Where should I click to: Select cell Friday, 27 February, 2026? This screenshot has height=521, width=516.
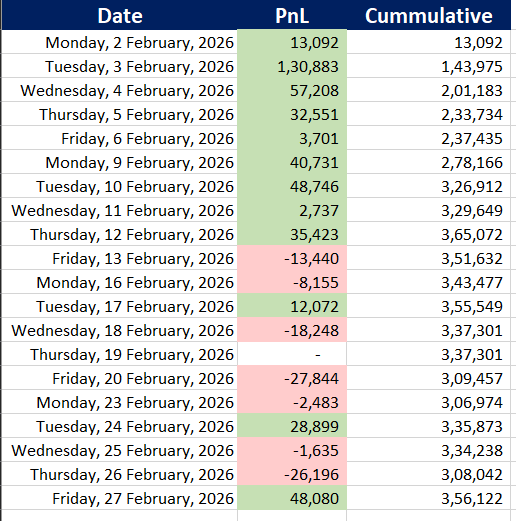[x=120, y=498]
